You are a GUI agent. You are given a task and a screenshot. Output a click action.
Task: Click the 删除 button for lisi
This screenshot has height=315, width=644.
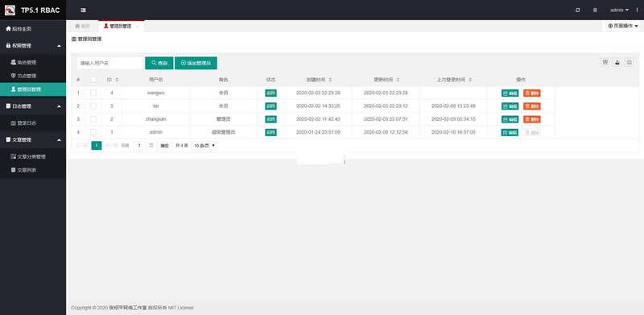tap(532, 106)
